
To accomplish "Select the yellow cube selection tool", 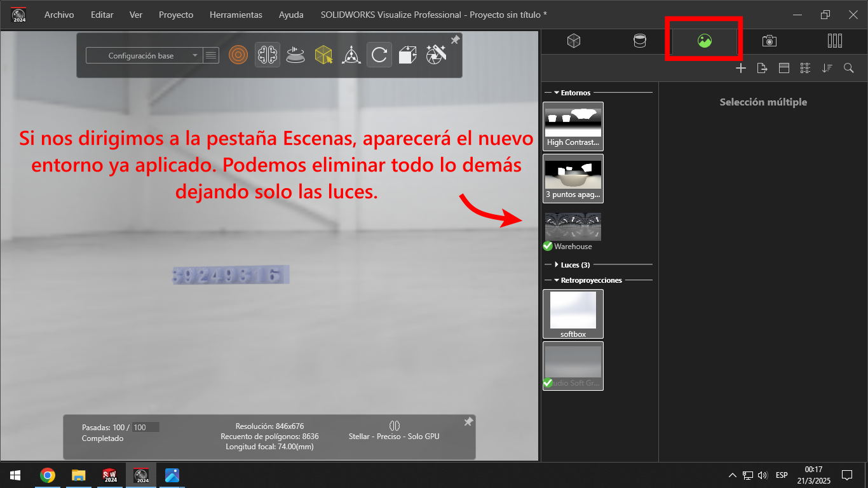I will click(x=324, y=55).
